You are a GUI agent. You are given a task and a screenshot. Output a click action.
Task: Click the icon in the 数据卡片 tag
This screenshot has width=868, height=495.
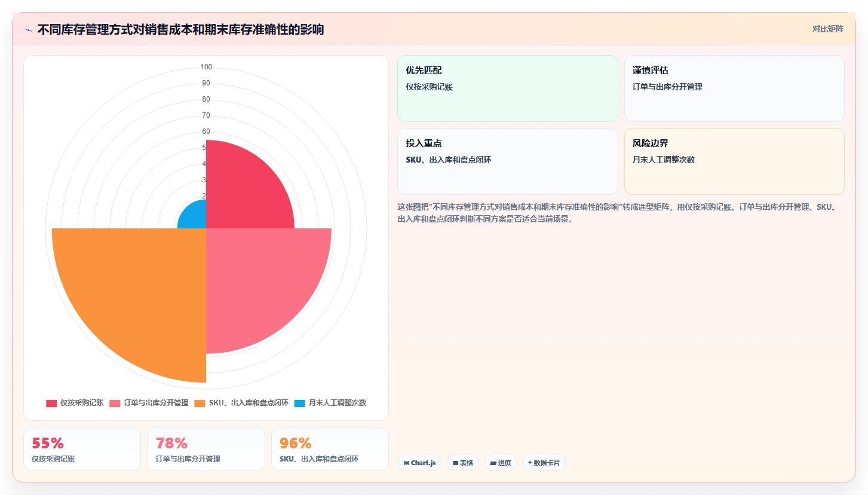click(530, 463)
